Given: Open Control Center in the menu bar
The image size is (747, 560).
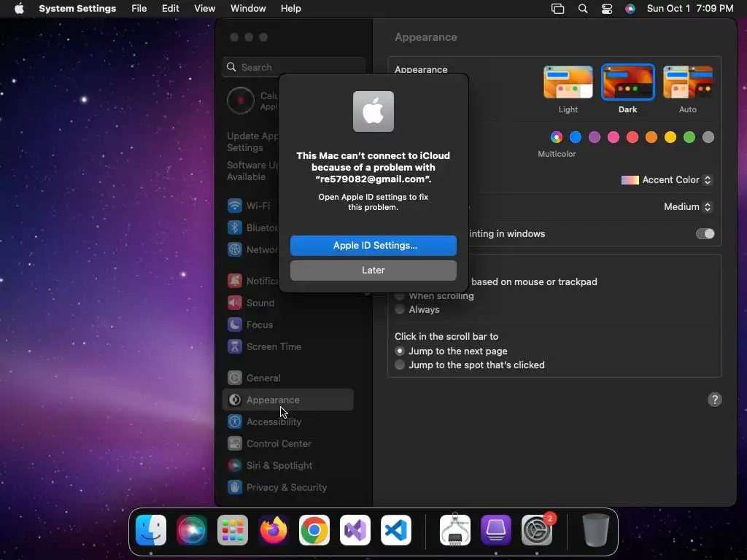Looking at the screenshot, I should coord(606,9).
